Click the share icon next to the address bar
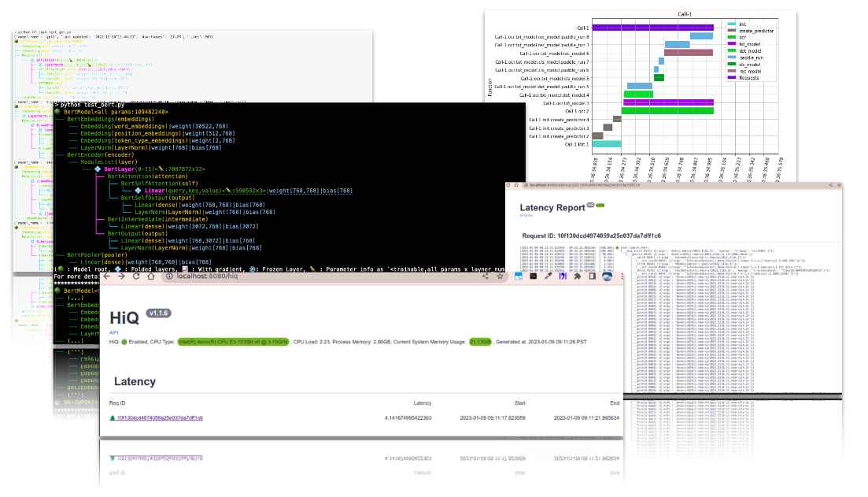Image resolution: width=868 pixels, height=497 pixels. (x=485, y=276)
